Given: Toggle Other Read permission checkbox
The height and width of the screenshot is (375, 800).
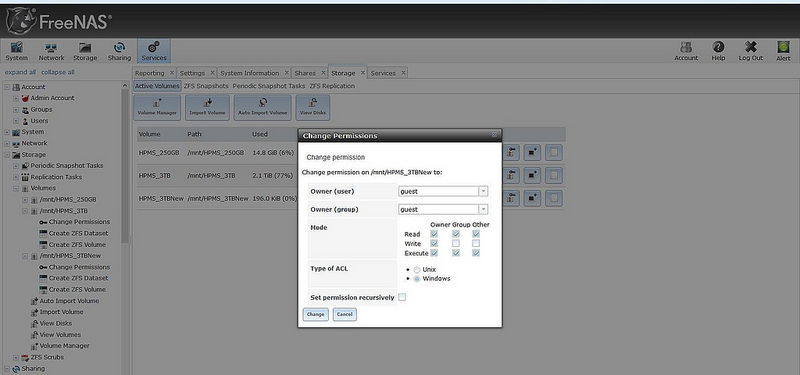Looking at the screenshot, I should pyautogui.click(x=476, y=234).
